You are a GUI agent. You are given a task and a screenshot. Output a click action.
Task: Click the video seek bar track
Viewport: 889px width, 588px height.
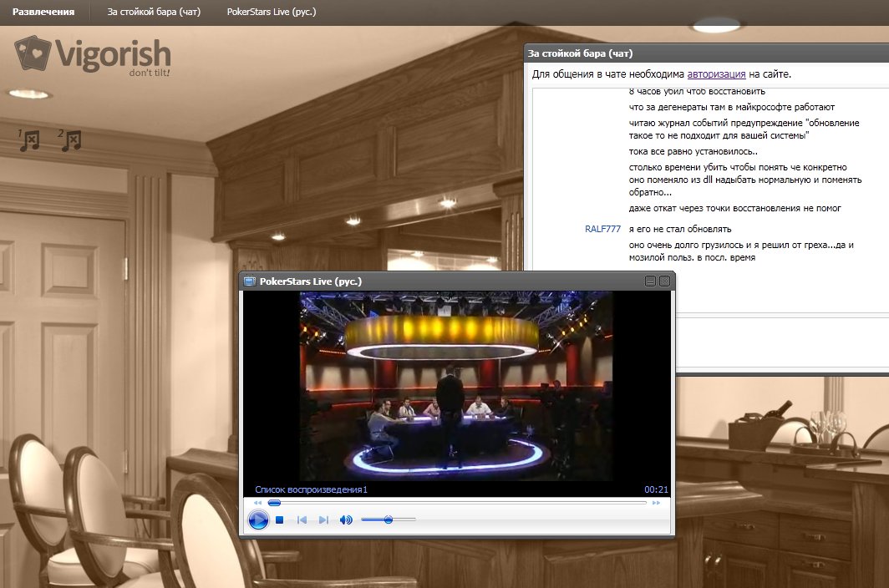point(460,503)
